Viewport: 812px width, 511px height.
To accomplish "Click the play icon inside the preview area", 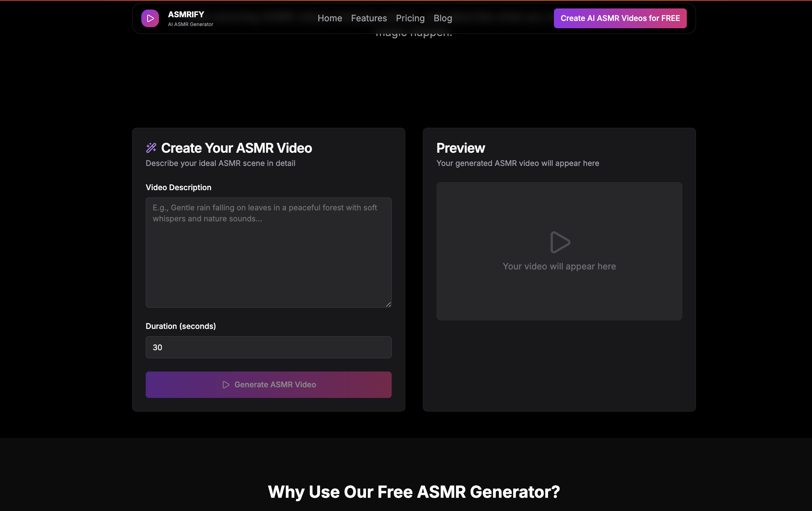I will (x=560, y=242).
